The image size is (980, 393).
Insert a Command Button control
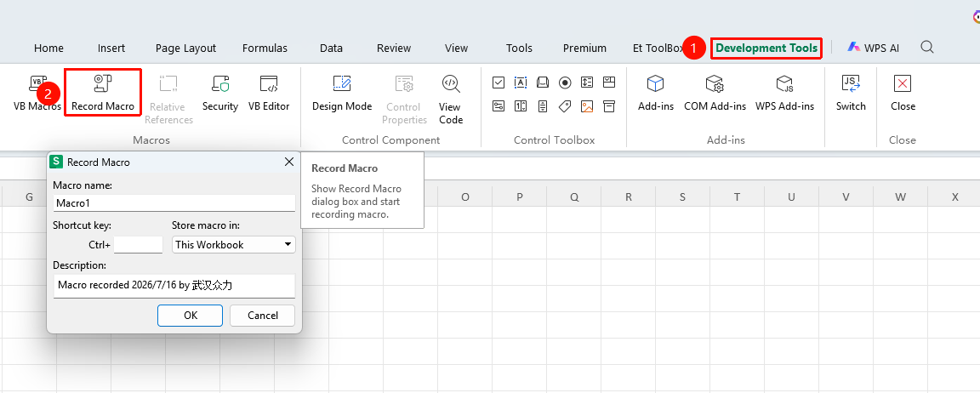[543, 82]
